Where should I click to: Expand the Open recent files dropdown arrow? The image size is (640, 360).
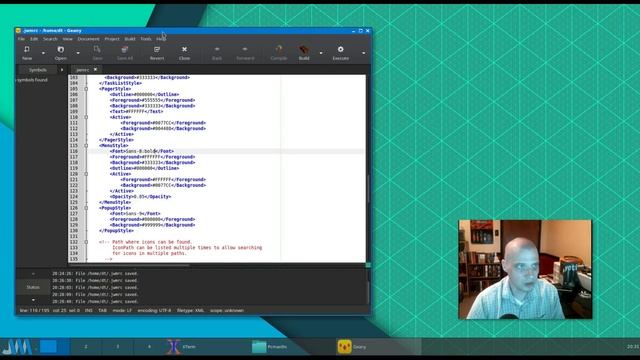78,53
